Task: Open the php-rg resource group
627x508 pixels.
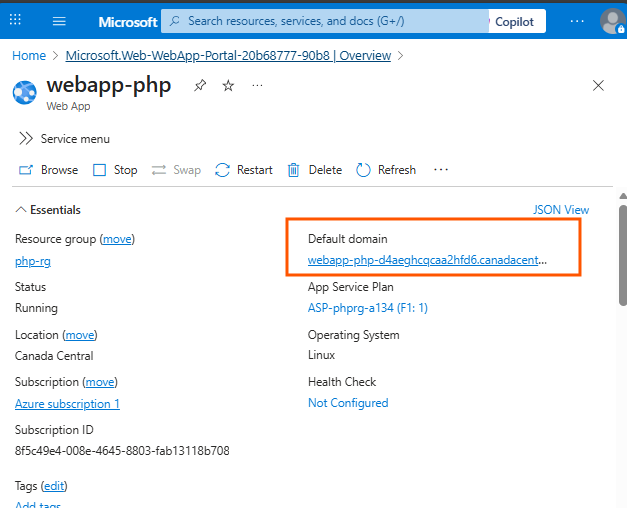Action: (x=33, y=261)
